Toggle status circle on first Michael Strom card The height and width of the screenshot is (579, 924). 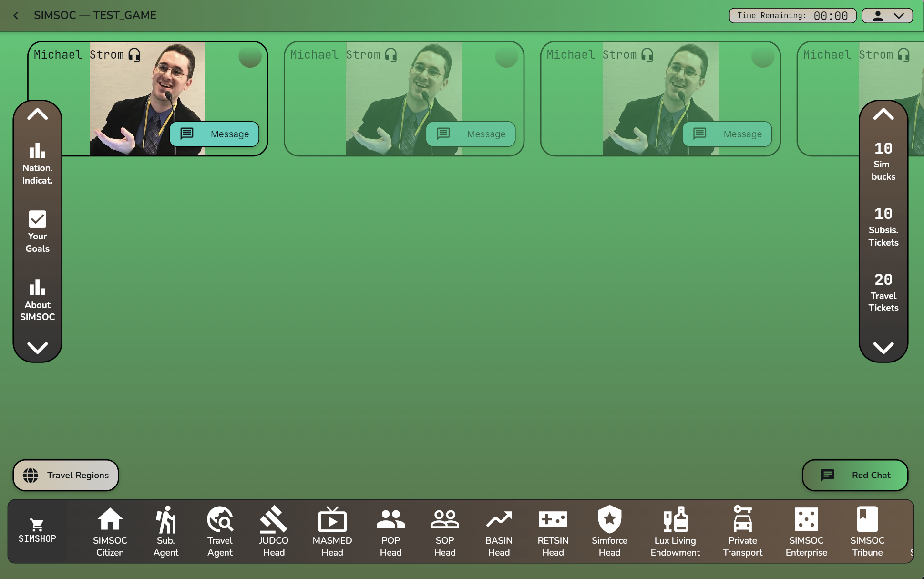click(250, 56)
